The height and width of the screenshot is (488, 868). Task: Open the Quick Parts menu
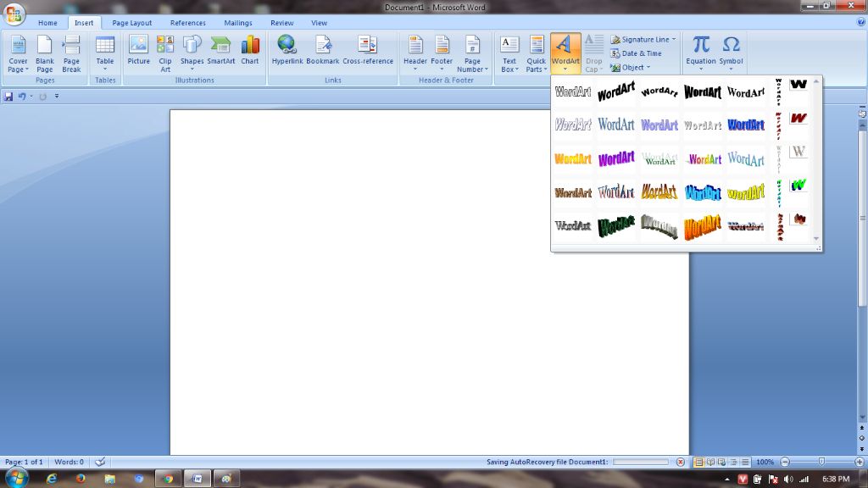pyautogui.click(x=536, y=53)
